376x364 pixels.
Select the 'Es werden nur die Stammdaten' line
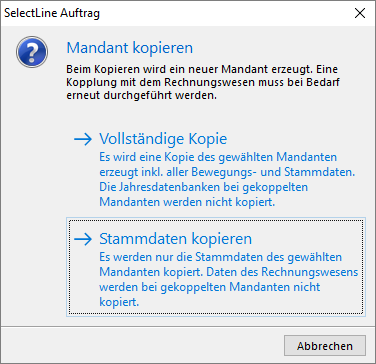tap(221, 257)
